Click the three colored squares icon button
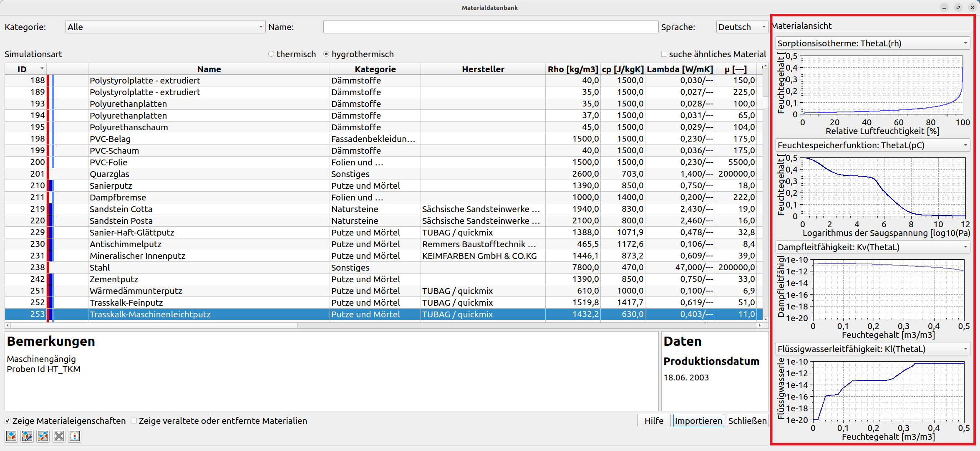 point(75,436)
